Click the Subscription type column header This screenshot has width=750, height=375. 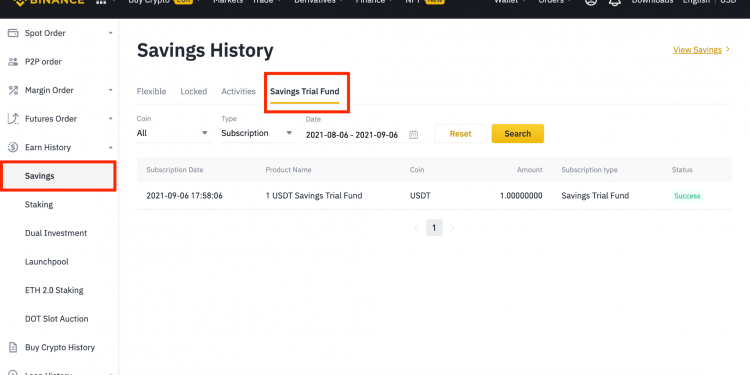(589, 170)
